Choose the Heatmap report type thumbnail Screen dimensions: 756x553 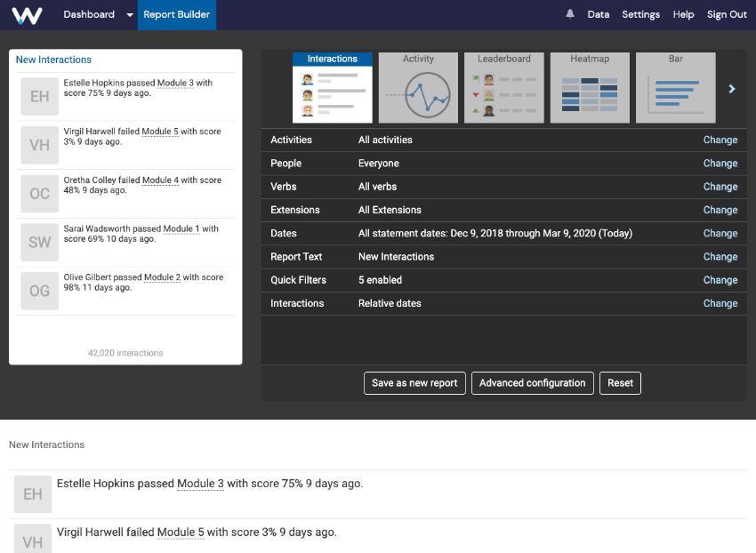tap(590, 87)
